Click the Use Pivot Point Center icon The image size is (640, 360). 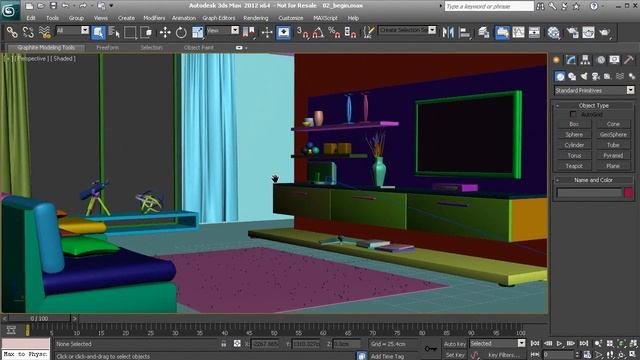click(249, 32)
